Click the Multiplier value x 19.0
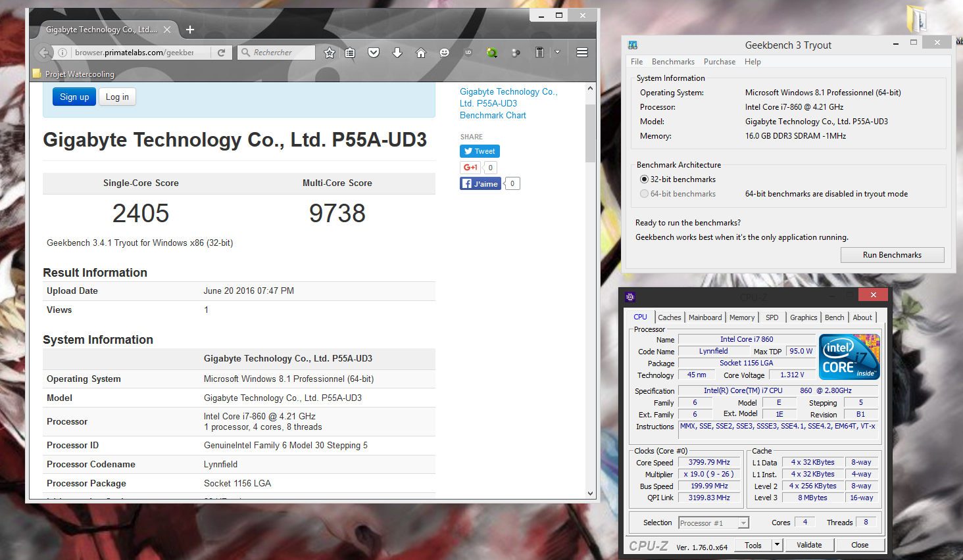The image size is (963, 560). pyautogui.click(x=709, y=474)
